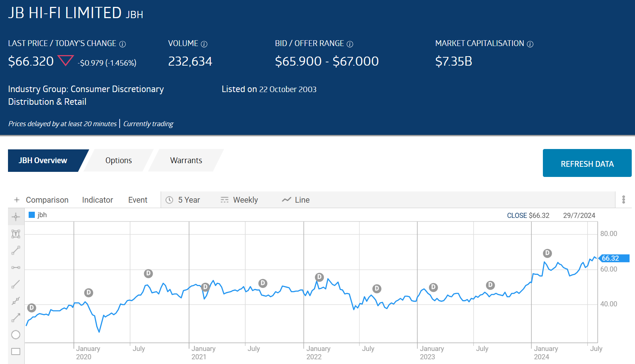Viewport: 635px width, 364px height.
Task: Open the Weekly interval dropdown
Action: (239, 200)
